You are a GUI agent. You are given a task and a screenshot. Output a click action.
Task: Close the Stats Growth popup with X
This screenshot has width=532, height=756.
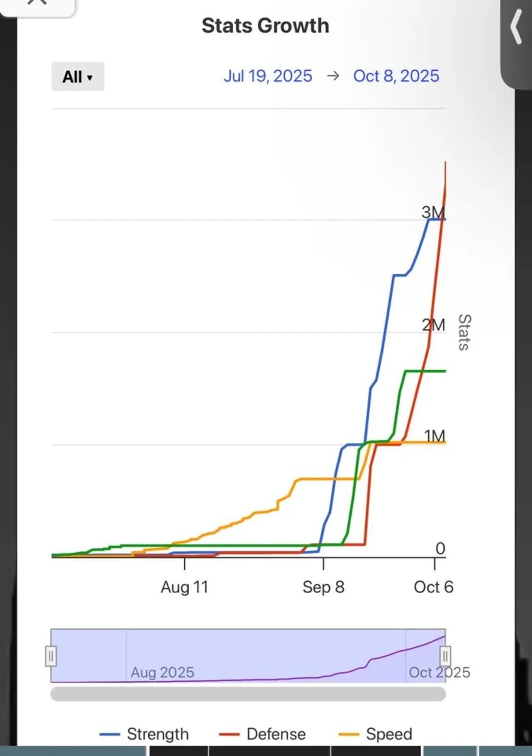[x=37, y=4]
